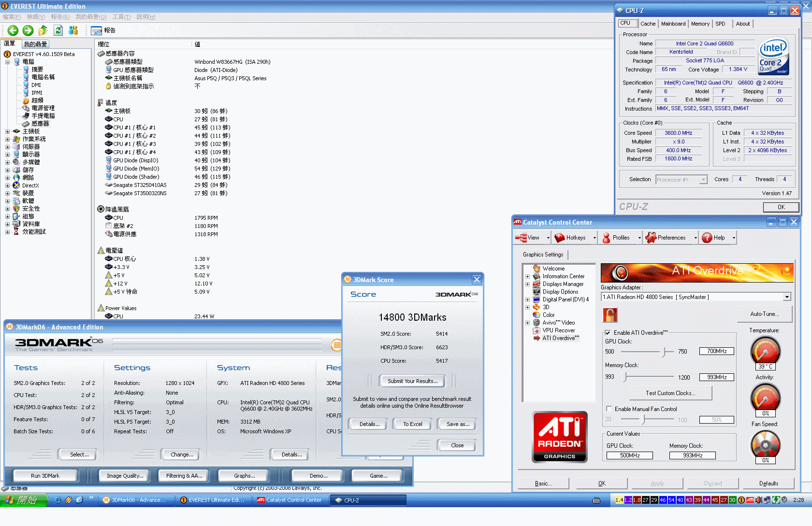Click Test Custom Clocks button

coord(670,393)
